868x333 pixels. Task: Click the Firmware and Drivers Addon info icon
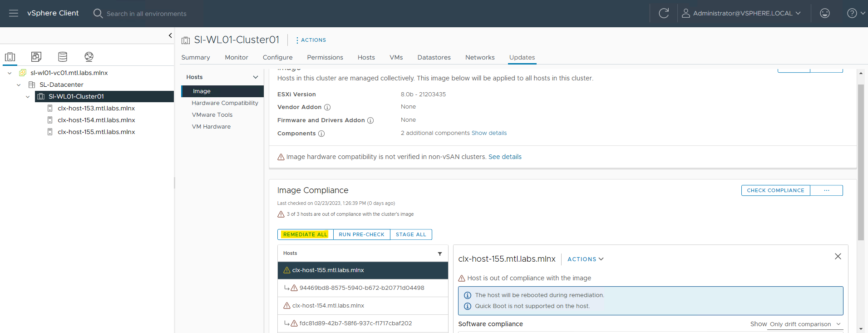click(x=370, y=120)
